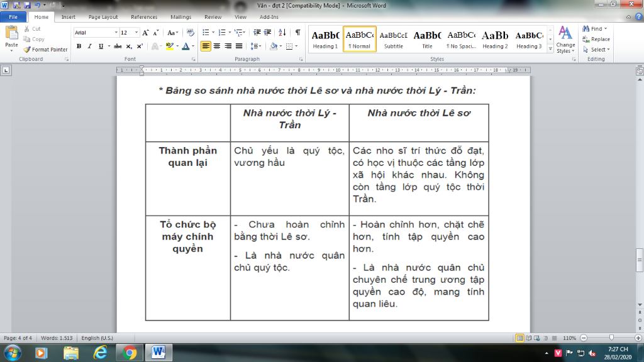
Task: Open Line Spacing options
Action: (x=254, y=46)
